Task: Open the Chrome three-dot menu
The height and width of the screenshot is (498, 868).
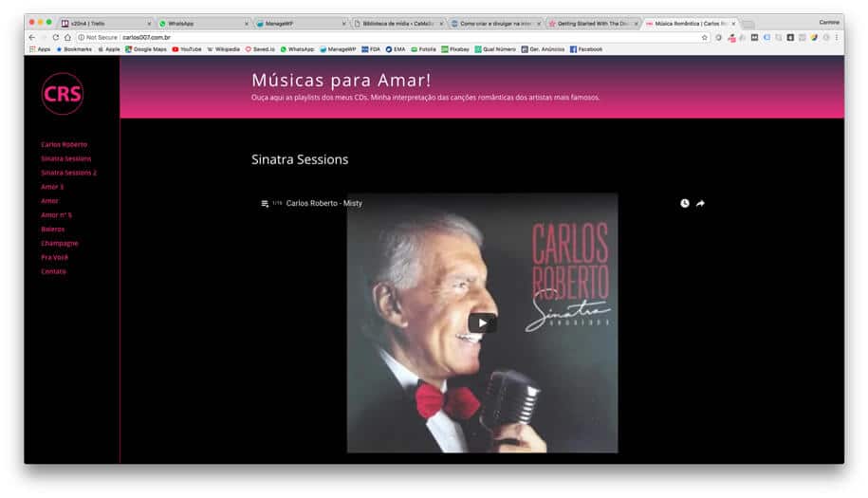Action: [x=836, y=37]
